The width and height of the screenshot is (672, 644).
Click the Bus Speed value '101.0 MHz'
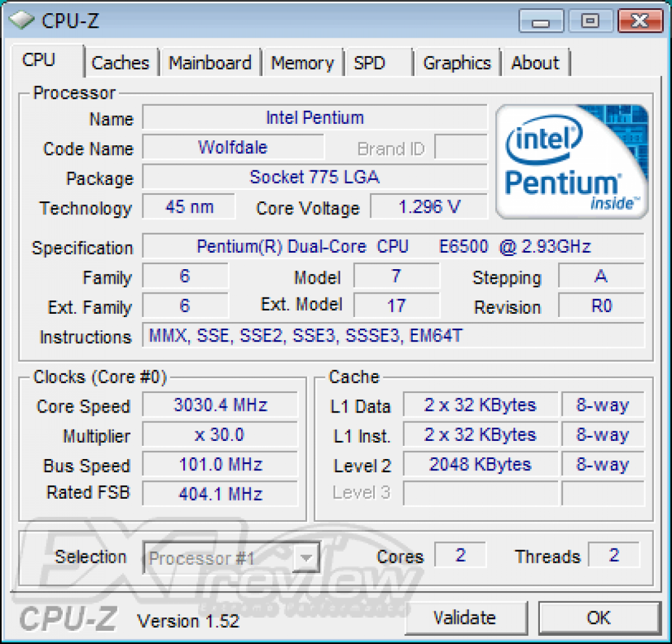click(220, 465)
